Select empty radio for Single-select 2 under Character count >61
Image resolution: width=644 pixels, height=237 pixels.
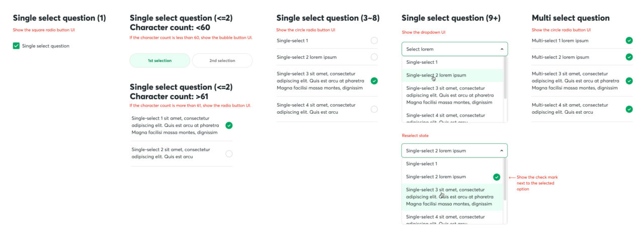[229, 153]
